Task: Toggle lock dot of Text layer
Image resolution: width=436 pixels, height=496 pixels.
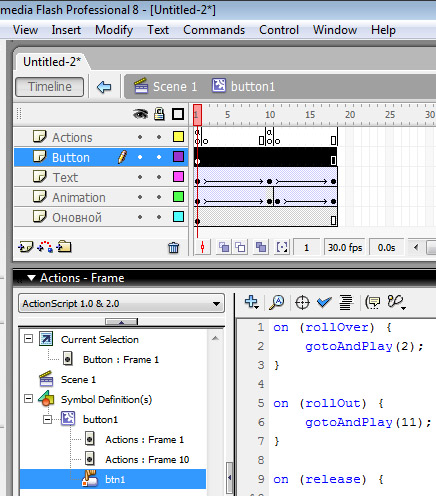Action: click(159, 177)
